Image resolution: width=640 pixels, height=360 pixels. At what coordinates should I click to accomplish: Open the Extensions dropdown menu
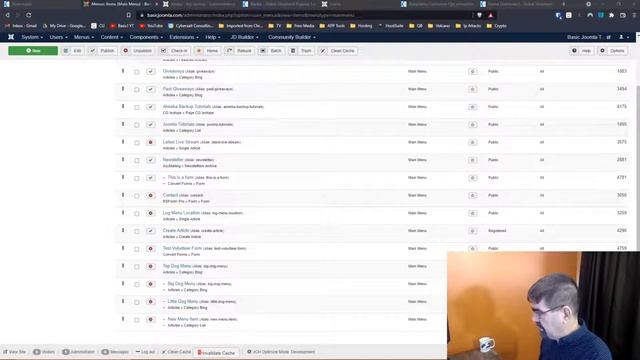(184, 37)
